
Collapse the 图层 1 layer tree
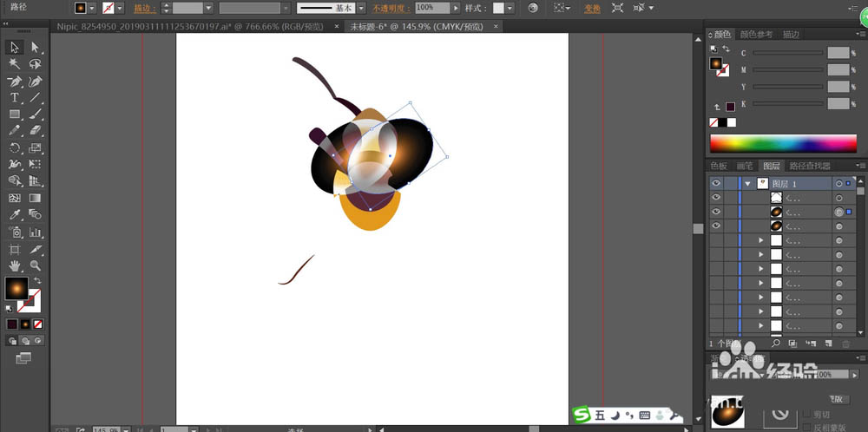click(x=746, y=184)
